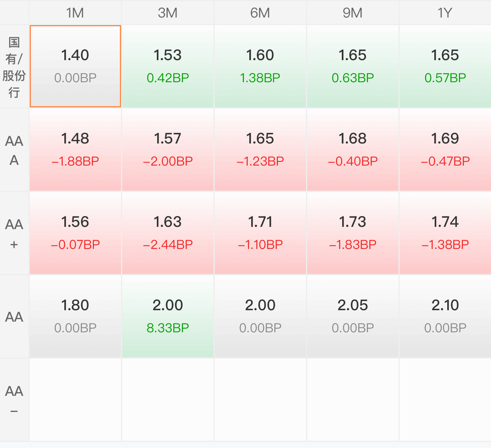Click the AA- row label
The width and height of the screenshot is (491, 448).
pyautogui.click(x=14, y=400)
